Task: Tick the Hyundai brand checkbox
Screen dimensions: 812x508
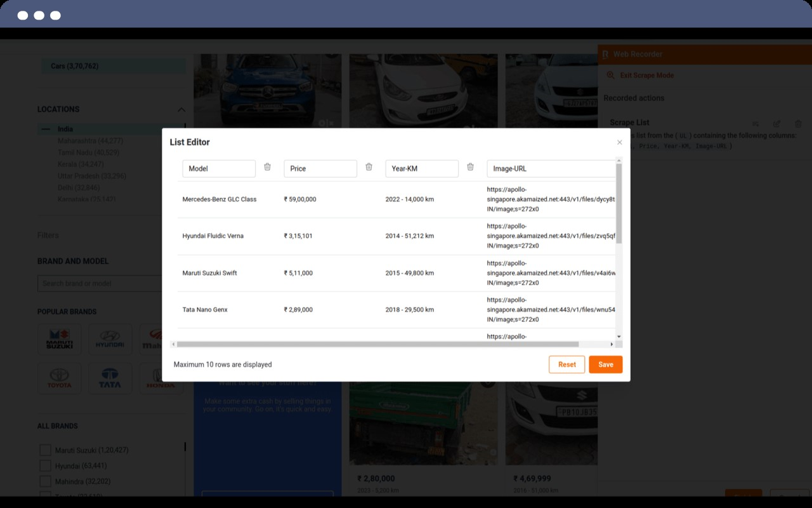Action: point(45,466)
